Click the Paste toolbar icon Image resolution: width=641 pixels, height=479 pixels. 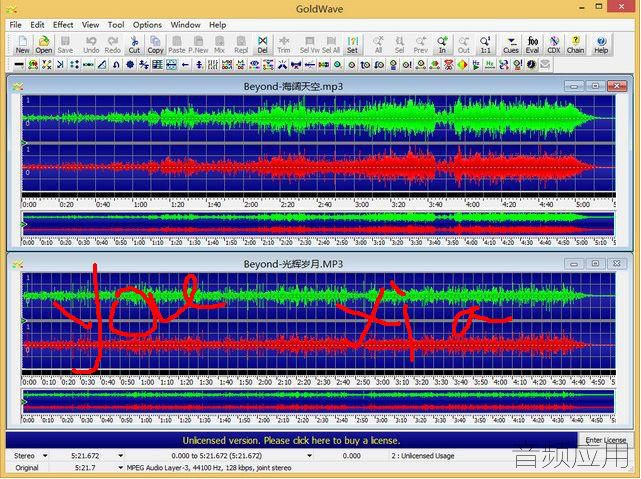point(177,45)
